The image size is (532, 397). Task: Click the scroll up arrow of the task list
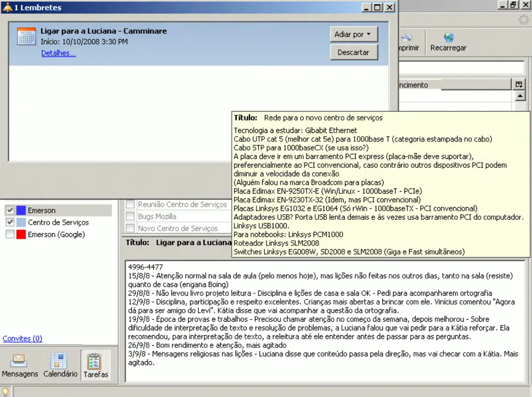point(519,96)
